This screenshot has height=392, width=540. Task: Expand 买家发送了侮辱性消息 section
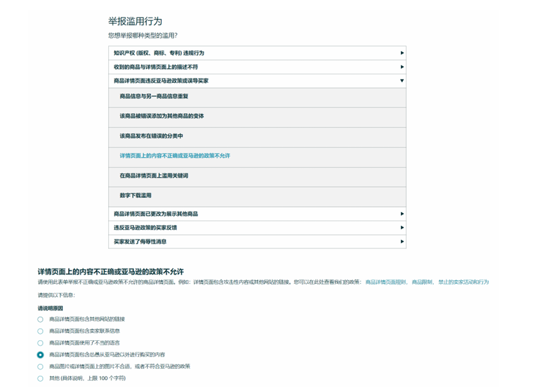[257, 241]
